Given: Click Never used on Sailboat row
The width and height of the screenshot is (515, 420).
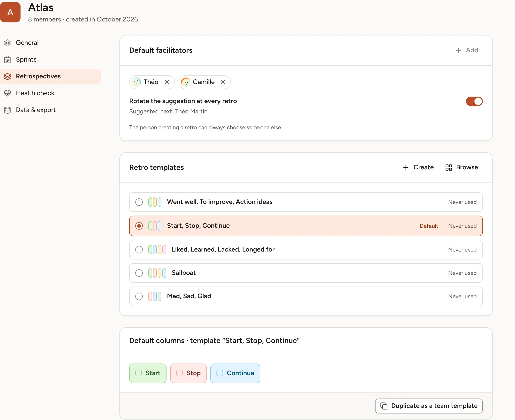Looking at the screenshot, I should click(462, 273).
